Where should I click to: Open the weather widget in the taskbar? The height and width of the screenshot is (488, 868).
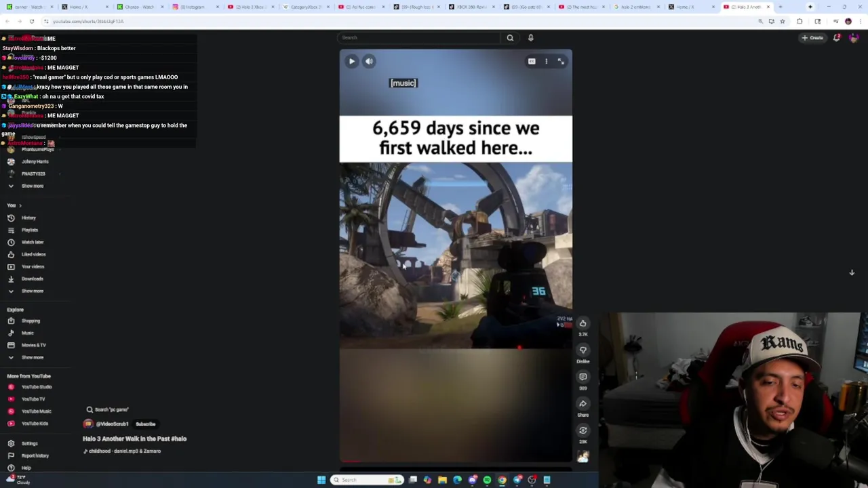(17, 480)
